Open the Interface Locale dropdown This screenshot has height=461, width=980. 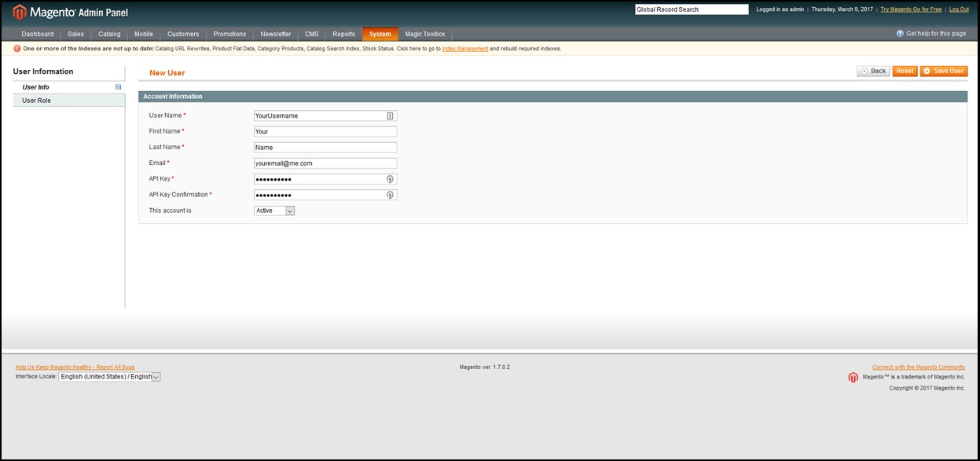point(110,377)
